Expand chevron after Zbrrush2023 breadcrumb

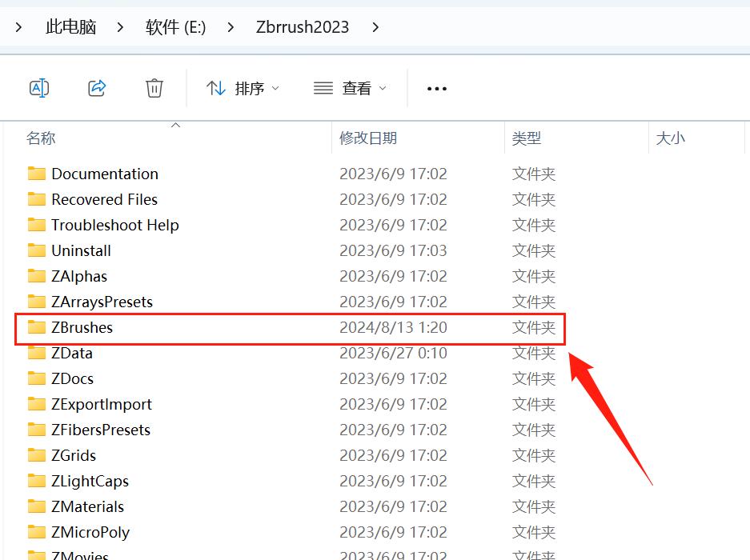(x=375, y=27)
